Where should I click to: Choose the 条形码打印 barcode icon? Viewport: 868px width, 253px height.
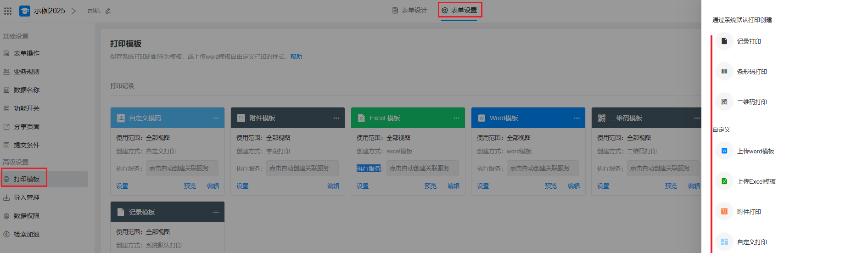pyautogui.click(x=724, y=72)
